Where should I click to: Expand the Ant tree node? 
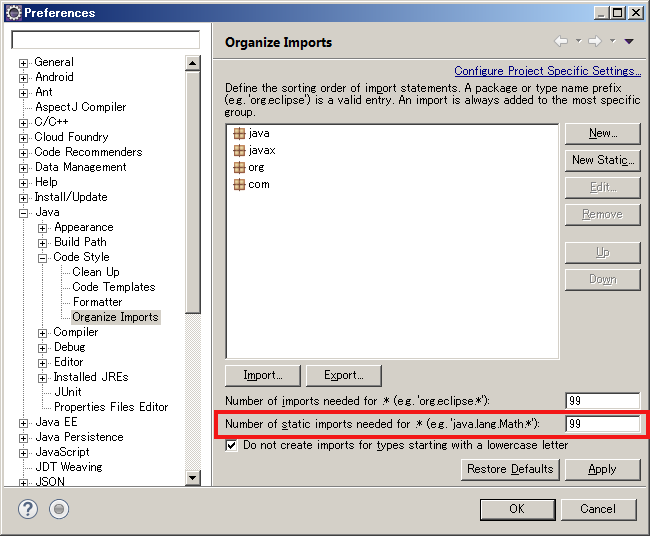(x=23, y=93)
